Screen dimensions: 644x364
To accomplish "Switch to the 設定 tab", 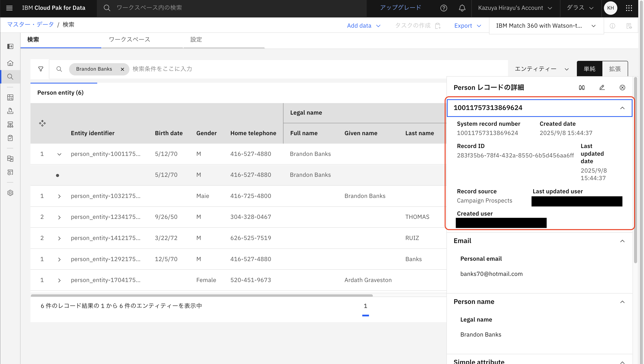I will [196, 40].
